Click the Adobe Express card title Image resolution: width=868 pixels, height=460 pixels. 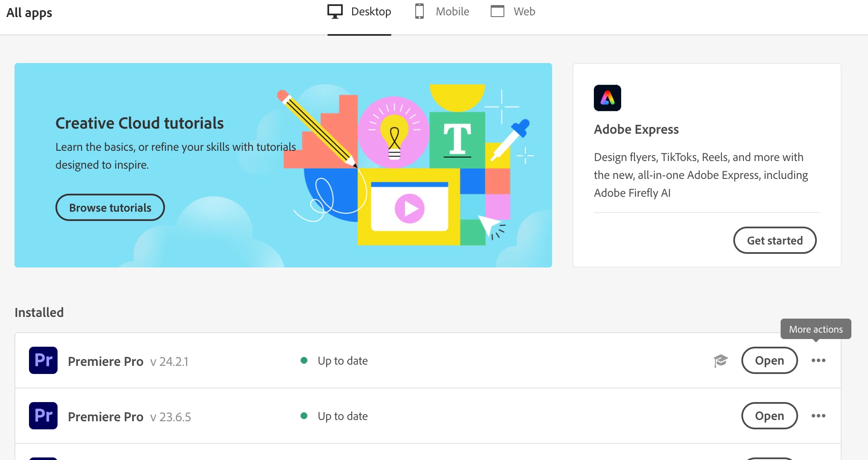tap(636, 129)
